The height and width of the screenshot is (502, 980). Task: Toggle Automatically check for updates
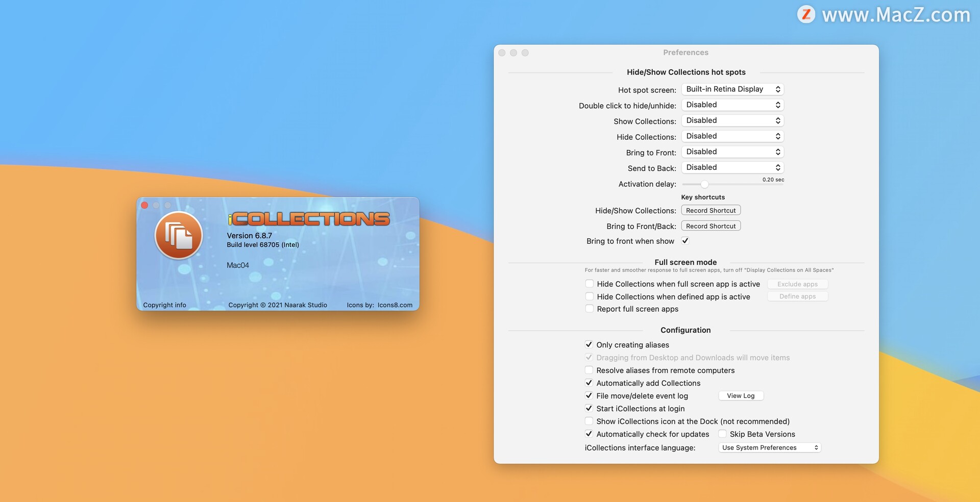[589, 434]
